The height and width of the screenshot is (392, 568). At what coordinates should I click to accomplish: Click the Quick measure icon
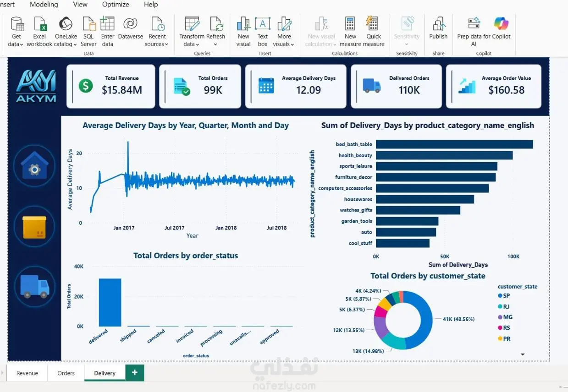(374, 23)
